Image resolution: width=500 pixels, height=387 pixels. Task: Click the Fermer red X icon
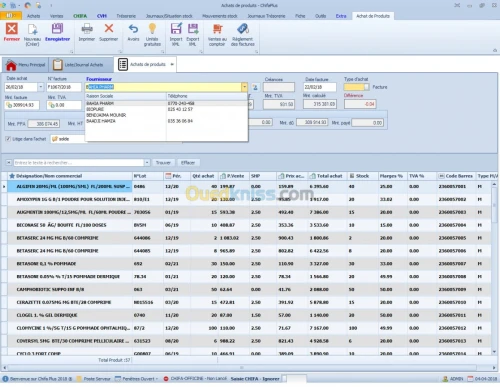tap(12, 29)
